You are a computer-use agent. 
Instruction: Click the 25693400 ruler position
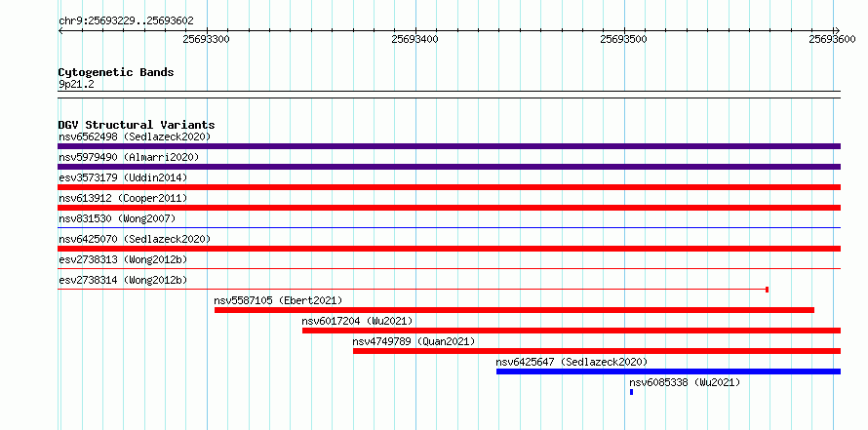414,39
